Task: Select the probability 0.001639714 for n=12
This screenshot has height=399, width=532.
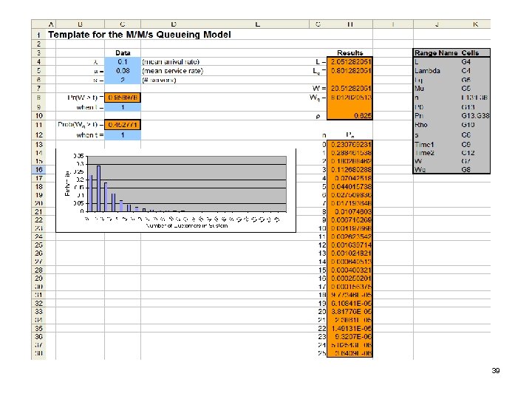Action: click(x=349, y=245)
